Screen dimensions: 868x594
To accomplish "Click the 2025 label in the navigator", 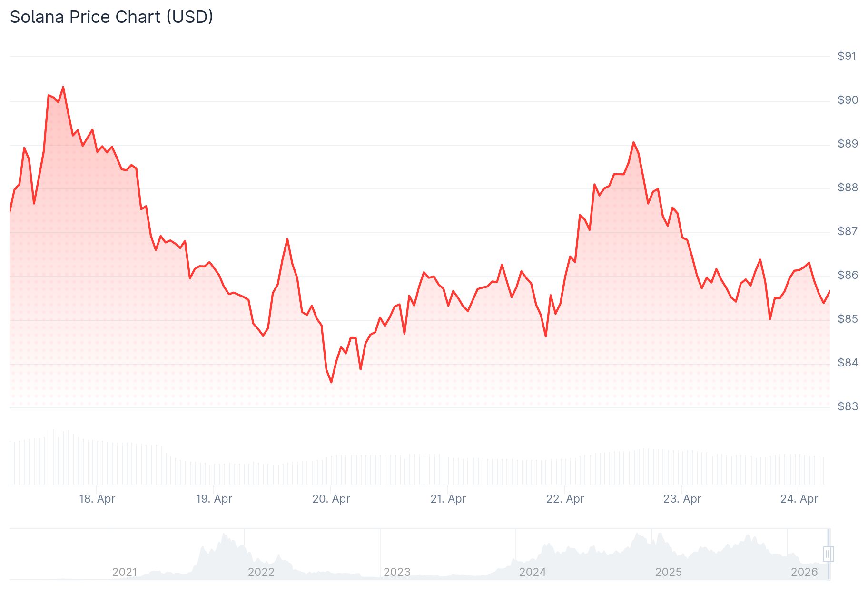I will [x=668, y=572].
